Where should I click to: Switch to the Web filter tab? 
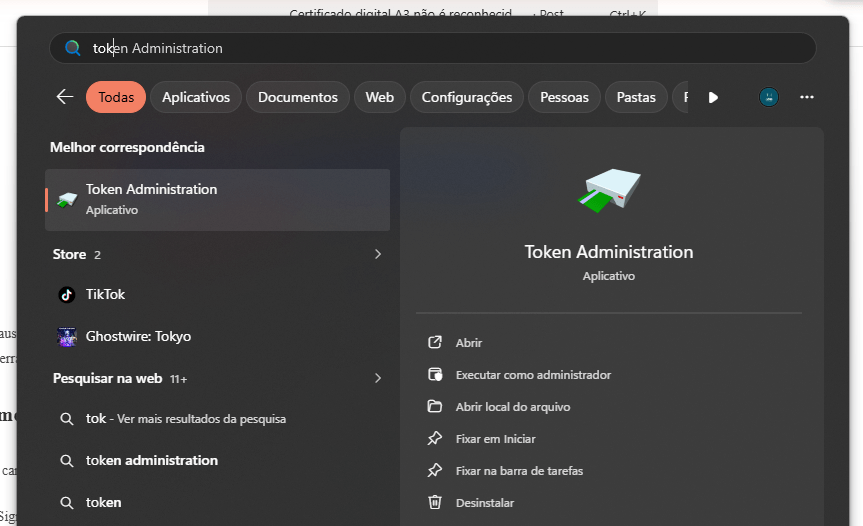(380, 97)
